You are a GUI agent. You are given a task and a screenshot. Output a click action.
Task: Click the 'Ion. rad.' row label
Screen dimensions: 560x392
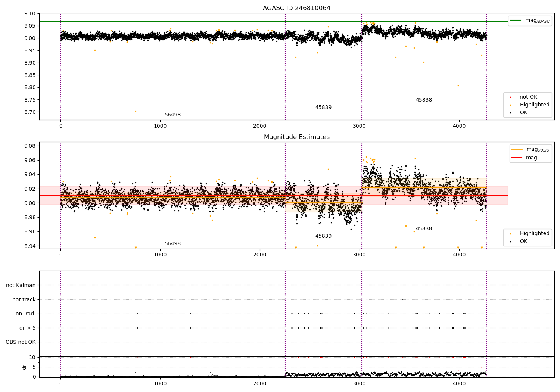[25, 314]
